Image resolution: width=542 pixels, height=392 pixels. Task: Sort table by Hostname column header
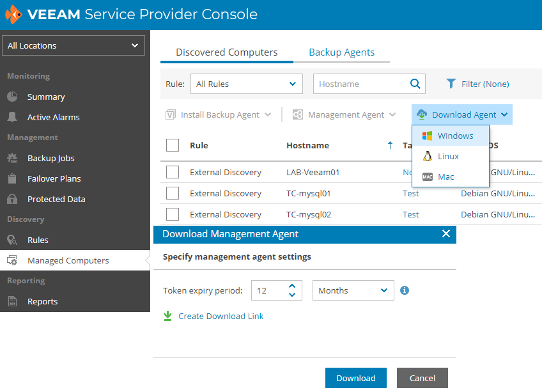click(307, 145)
